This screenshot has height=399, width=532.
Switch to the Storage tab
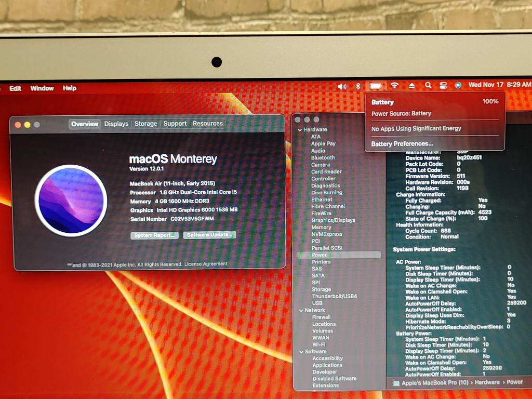pyautogui.click(x=146, y=124)
